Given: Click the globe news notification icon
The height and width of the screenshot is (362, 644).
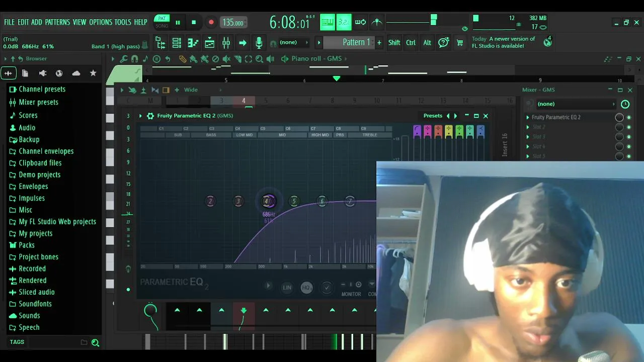Looking at the screenshot, I should pos(547,42).
